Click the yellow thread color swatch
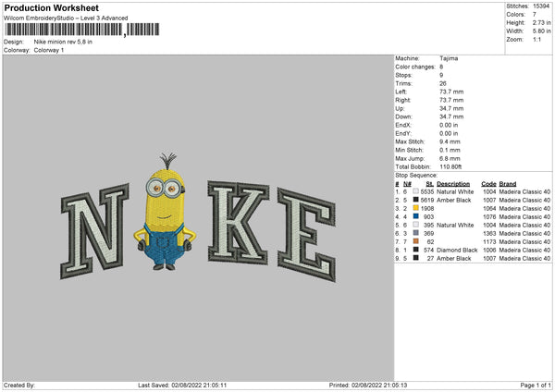555x392 pixels. pos(416,208)
